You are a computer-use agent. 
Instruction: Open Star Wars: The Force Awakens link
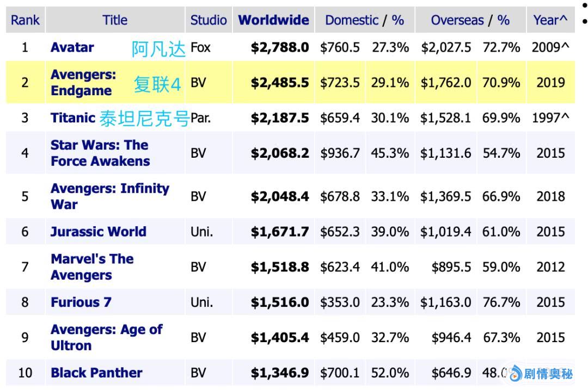100,153
